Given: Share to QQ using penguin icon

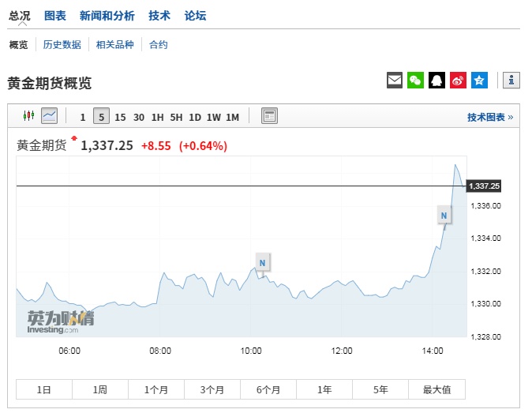Looking at the screenshot, I should coord(437,80).
